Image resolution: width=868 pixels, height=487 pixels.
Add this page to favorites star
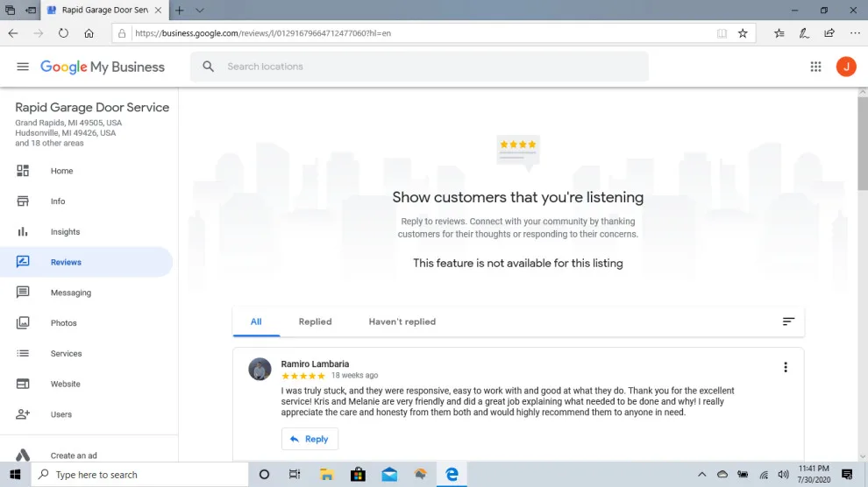point(743,33)
